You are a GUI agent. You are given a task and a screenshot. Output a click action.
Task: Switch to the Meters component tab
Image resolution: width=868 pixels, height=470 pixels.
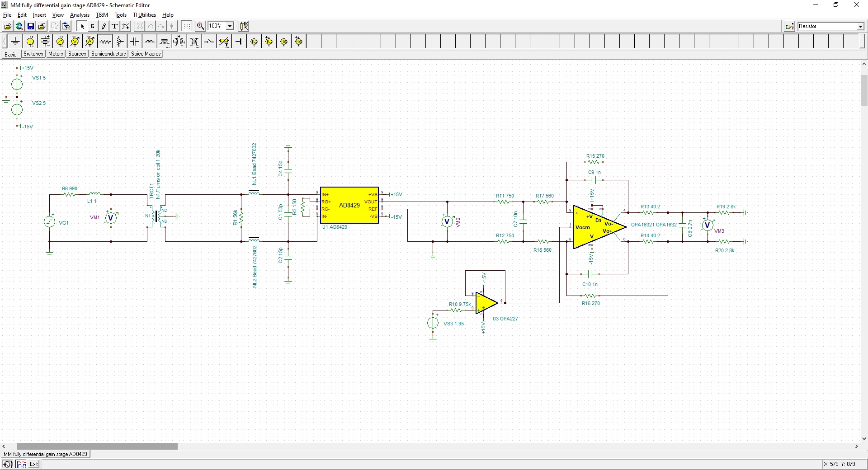(56, 54)
